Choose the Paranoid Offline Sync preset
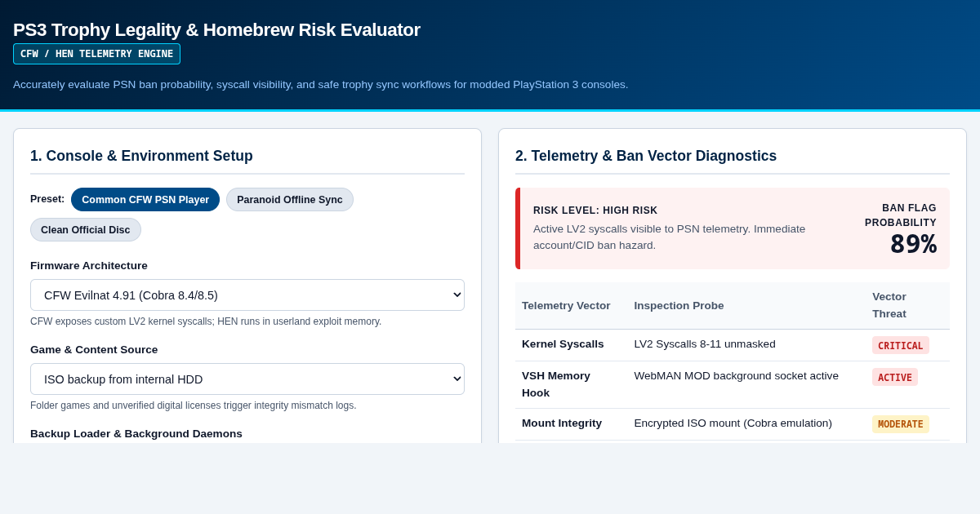The height and width of the screenshot is (514, 980). [x=290, y=200]
